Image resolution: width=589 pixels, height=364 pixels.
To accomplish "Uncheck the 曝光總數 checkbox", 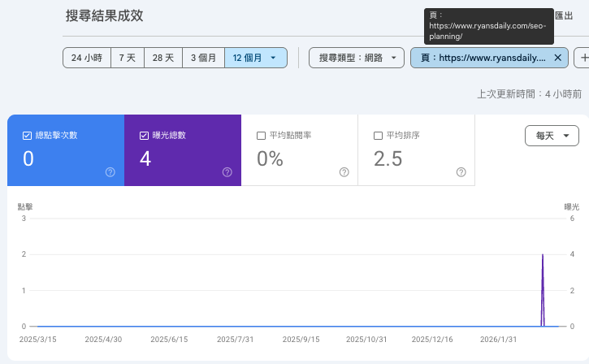I will tap(145, 136).
